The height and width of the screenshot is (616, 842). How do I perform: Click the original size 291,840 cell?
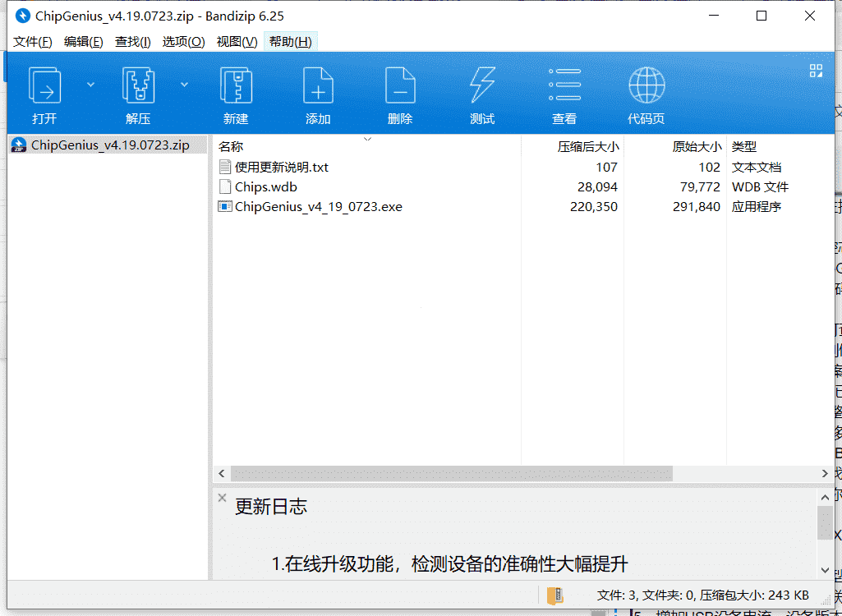point(697,207)
